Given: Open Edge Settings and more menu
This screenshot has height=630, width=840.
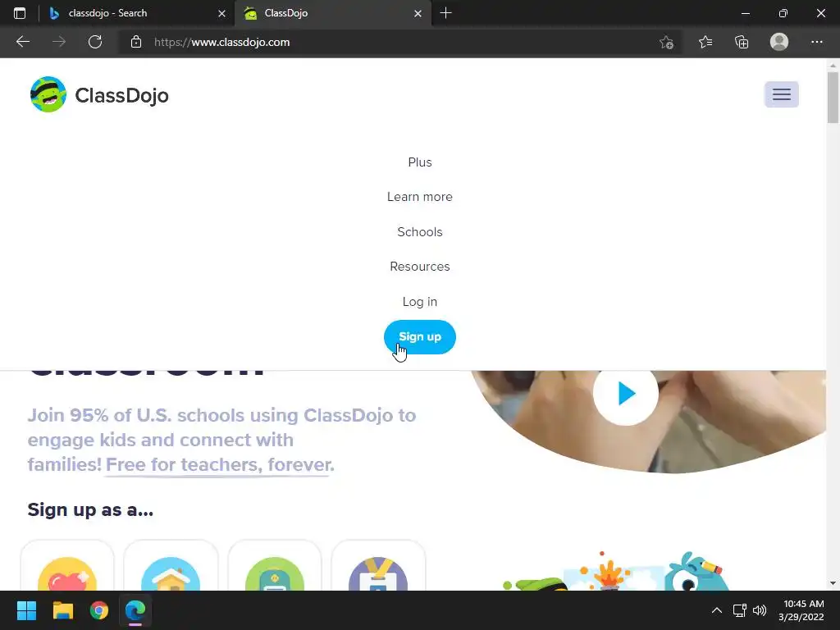Looking at the screenshot, I should coord(816,42).
